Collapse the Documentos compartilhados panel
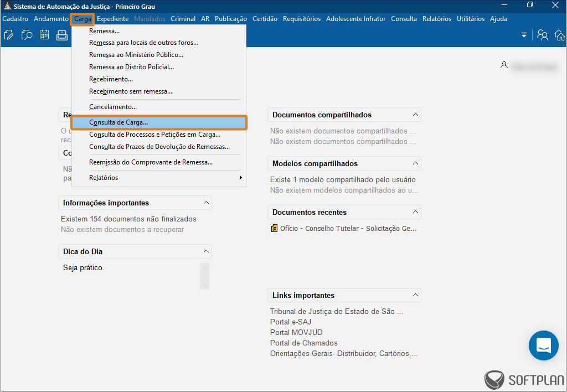This screenshot has height=392, width=567. [415, 115]
